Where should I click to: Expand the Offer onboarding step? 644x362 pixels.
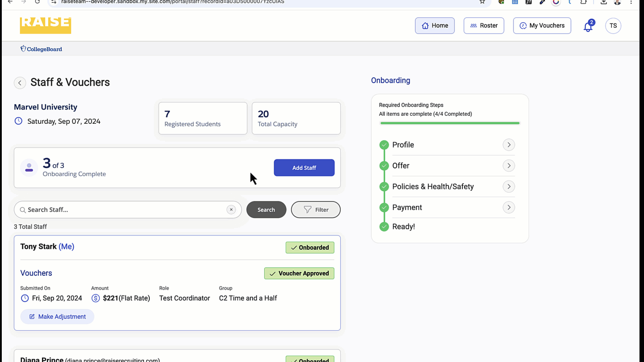point(508,166)
